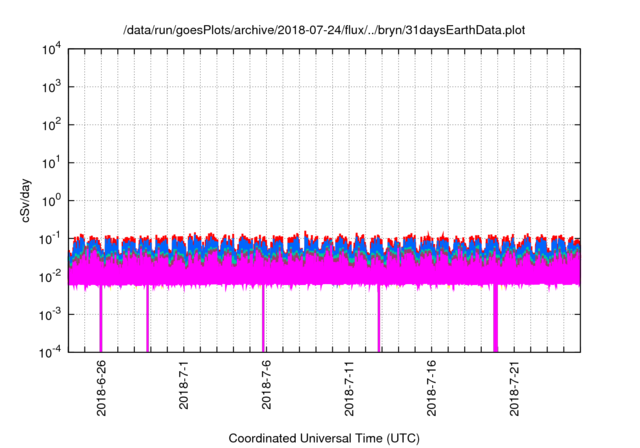Click the 10^-1 y-axis tick label

point(50,239)
